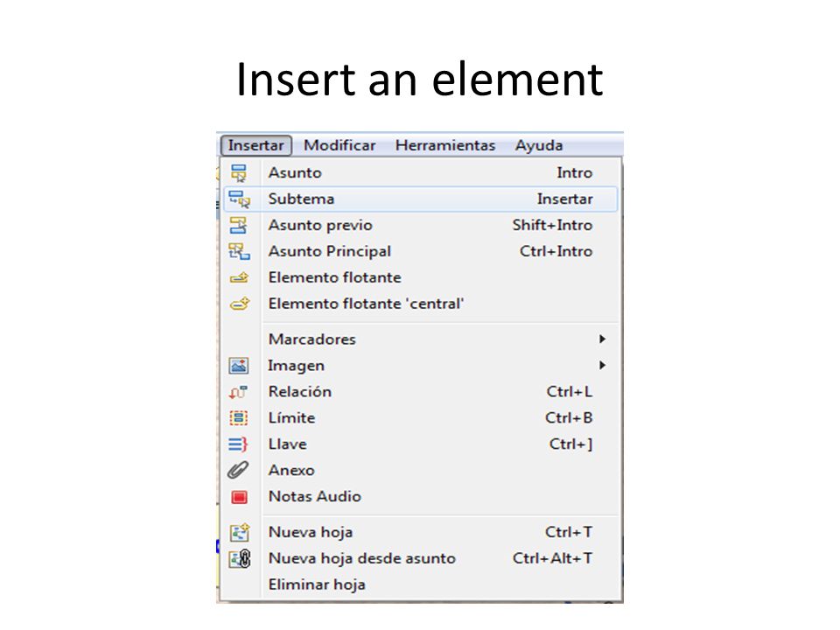Click the Nueva hoja sheet icon
This screenshot has width=840, height=630.
[x=240, y=532]
